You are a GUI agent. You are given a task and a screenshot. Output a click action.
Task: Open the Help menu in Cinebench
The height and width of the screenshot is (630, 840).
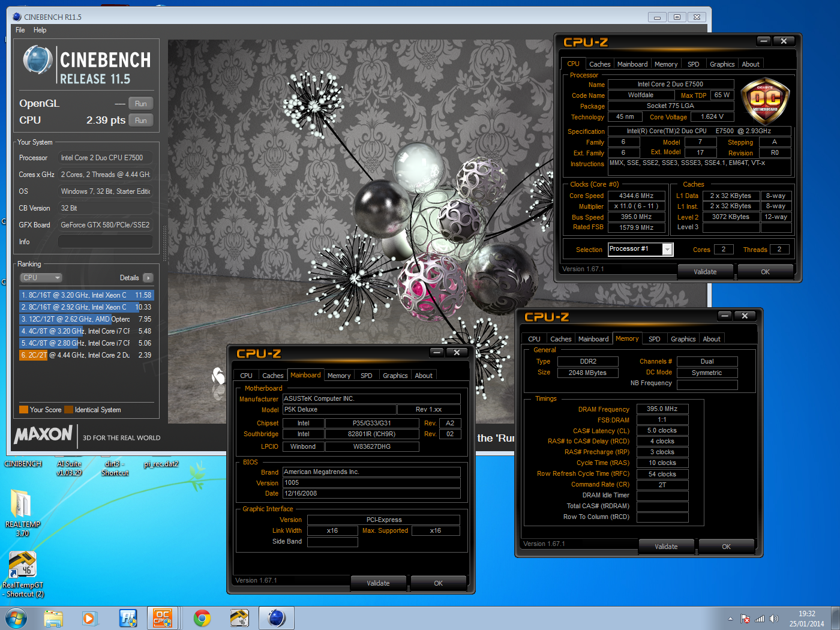[x=40, y=30]
